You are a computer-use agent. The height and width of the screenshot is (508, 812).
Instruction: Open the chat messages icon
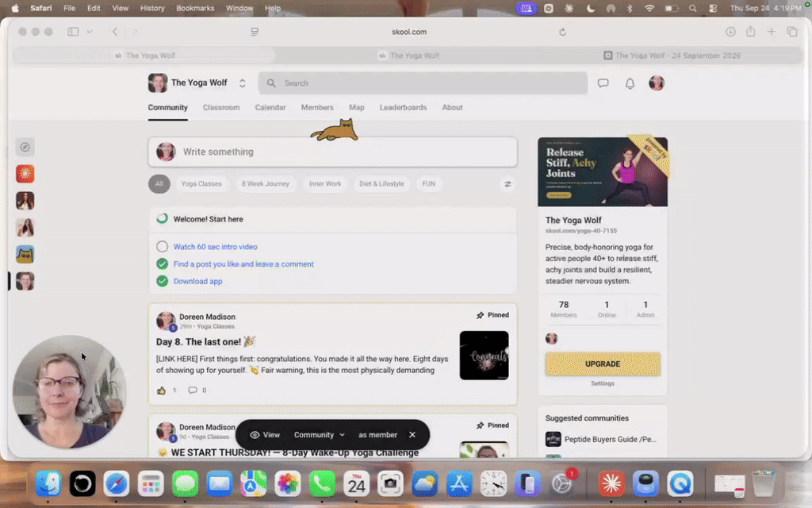(x=603, y=83)
